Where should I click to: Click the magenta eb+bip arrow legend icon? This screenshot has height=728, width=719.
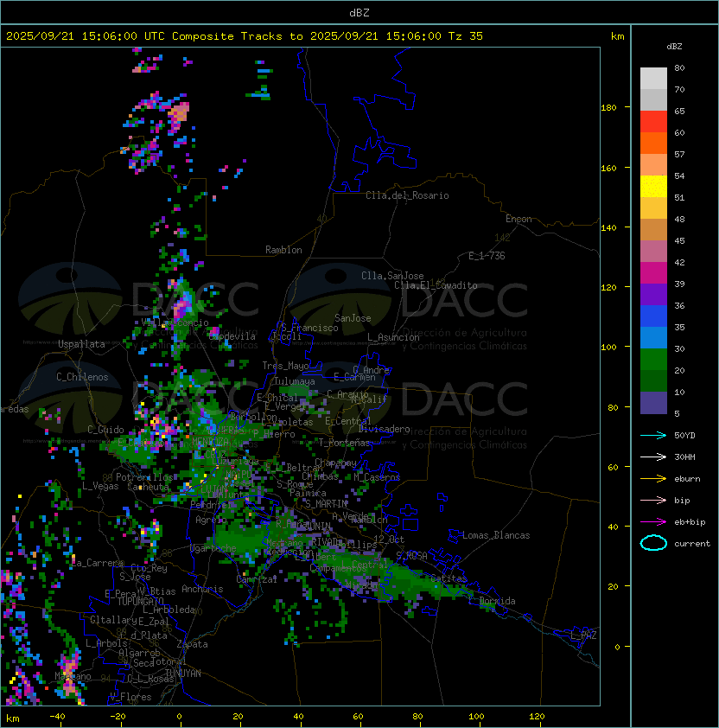(653, 522)
